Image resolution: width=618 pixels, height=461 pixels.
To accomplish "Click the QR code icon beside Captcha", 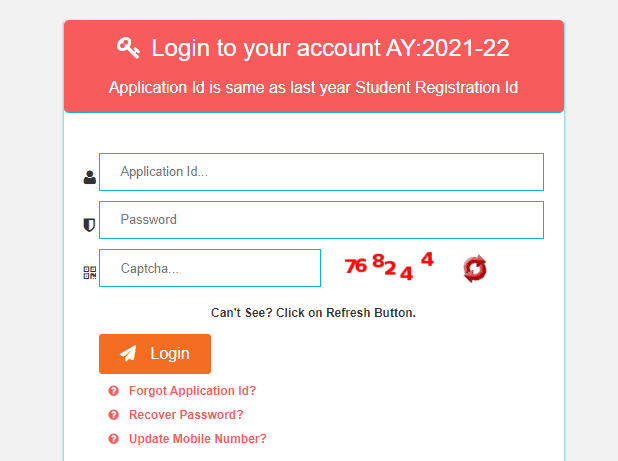I will [x=90, y=271].
